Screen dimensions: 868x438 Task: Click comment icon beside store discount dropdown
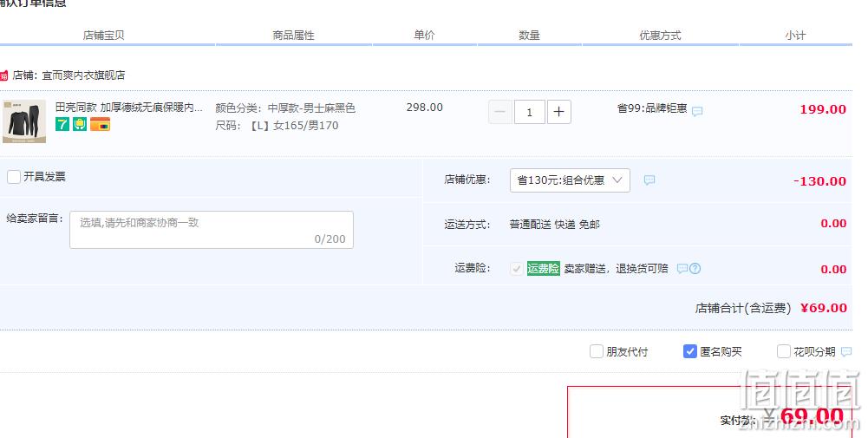649,180
